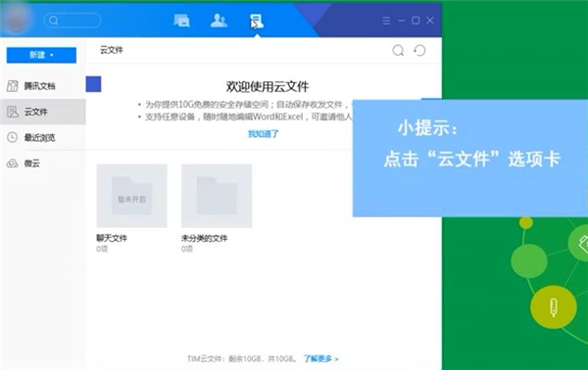Click the 云文件 heading text

point(112,50)
